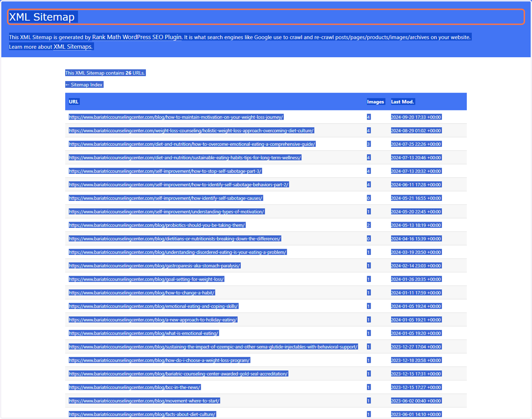The width and height of the screenshot is (532, 419).
Task: Open how-identify-self-sabotage-causes URL
Action: tap(166, 198)
